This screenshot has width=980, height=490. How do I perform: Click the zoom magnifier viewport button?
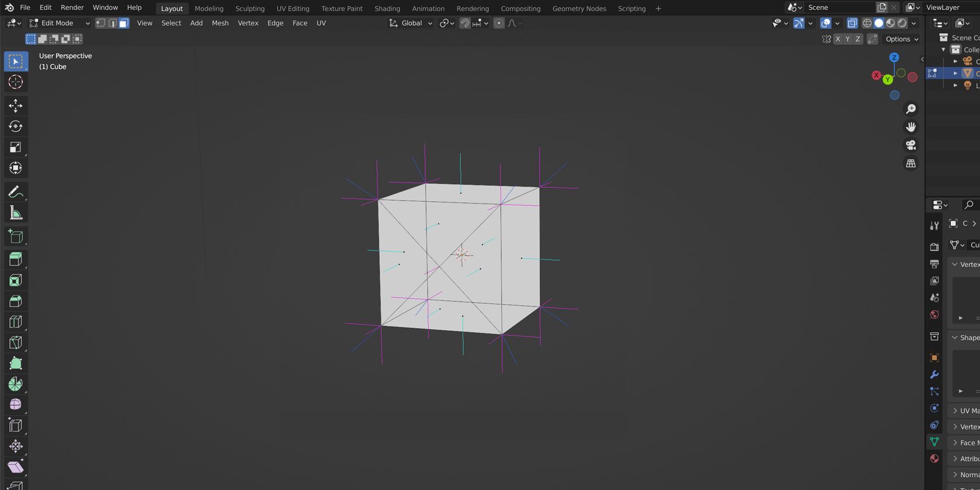click(911, 109)
